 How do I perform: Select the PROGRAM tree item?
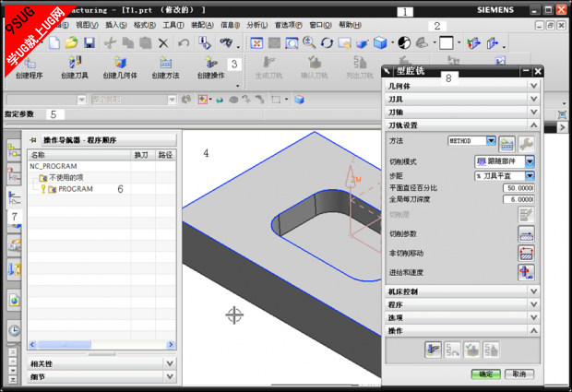(76, 189)
